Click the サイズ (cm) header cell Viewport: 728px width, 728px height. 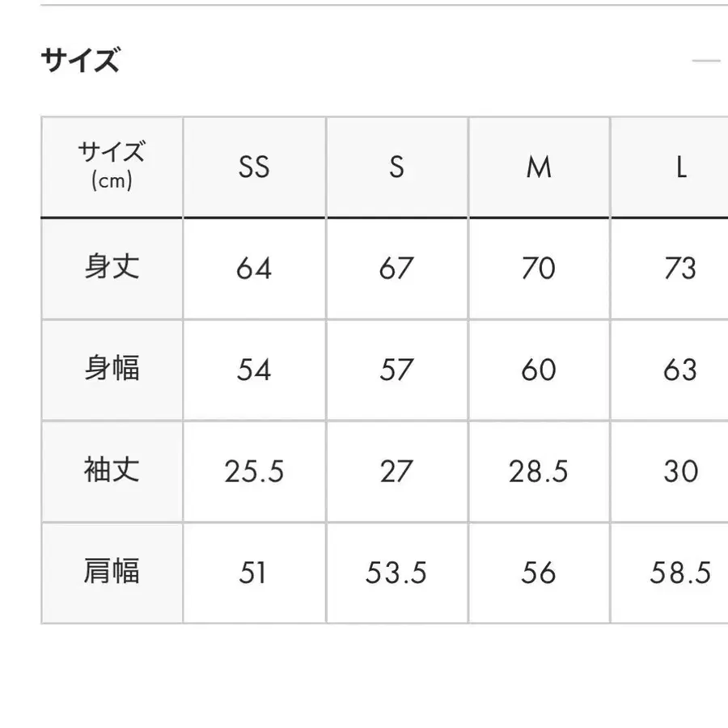[x=112, y=166]
